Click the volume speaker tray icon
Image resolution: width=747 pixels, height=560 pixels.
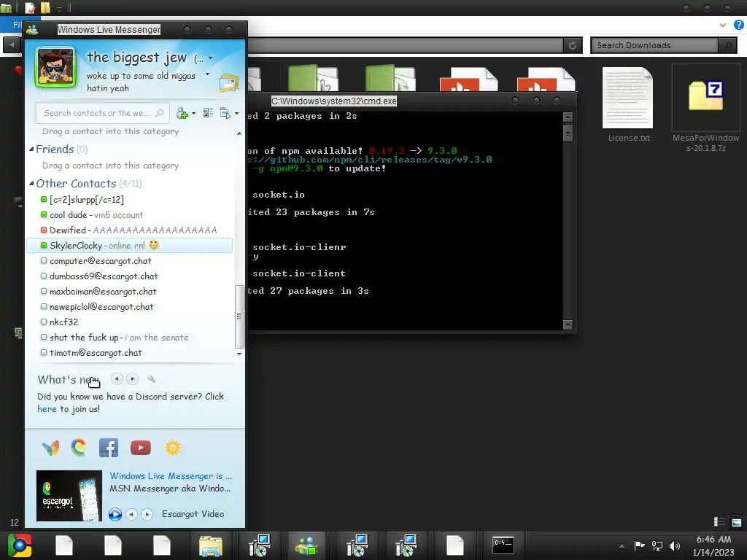pyautogui.click(x=675, y=545)
